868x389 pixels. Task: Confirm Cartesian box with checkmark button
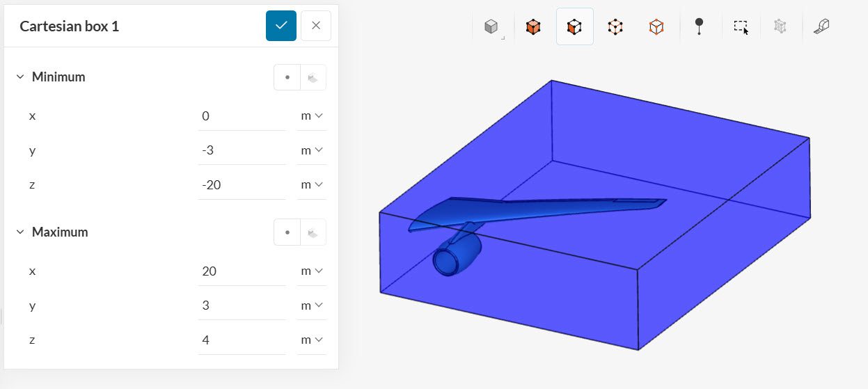click(x=281, y=26)
